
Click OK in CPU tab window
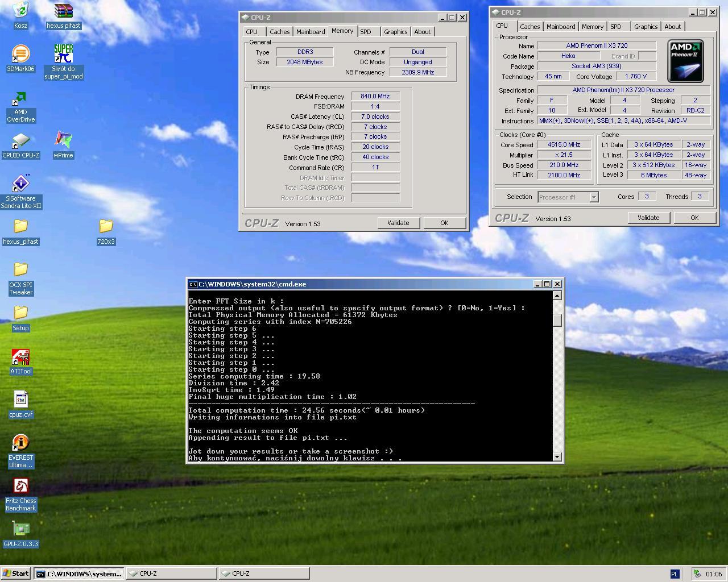click(694, 218)
